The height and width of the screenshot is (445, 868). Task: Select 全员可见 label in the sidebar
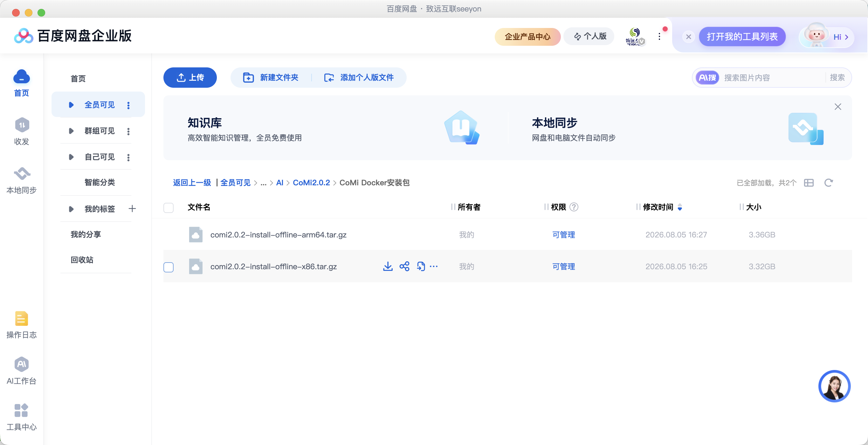100,105
